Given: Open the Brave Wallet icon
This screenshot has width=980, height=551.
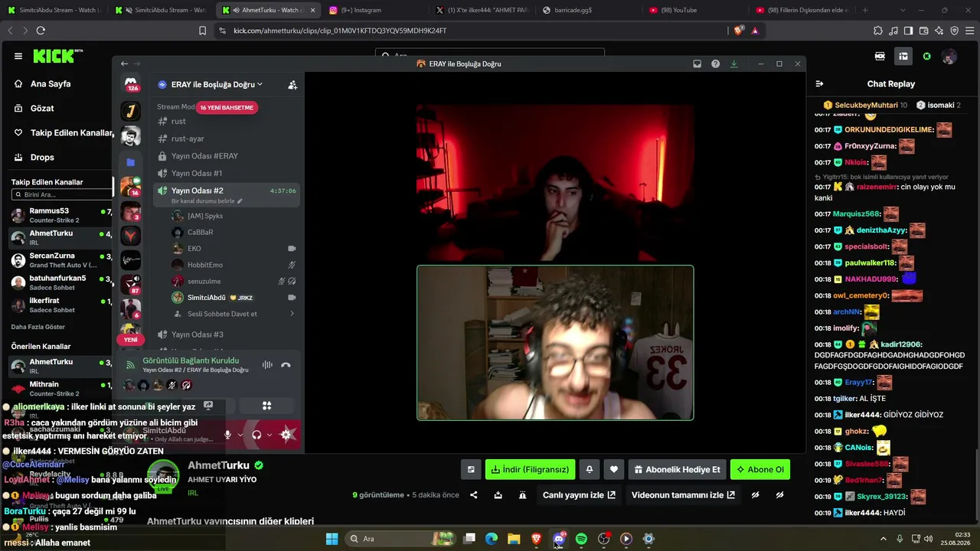Looking at the screenshot, I should 923,31.
